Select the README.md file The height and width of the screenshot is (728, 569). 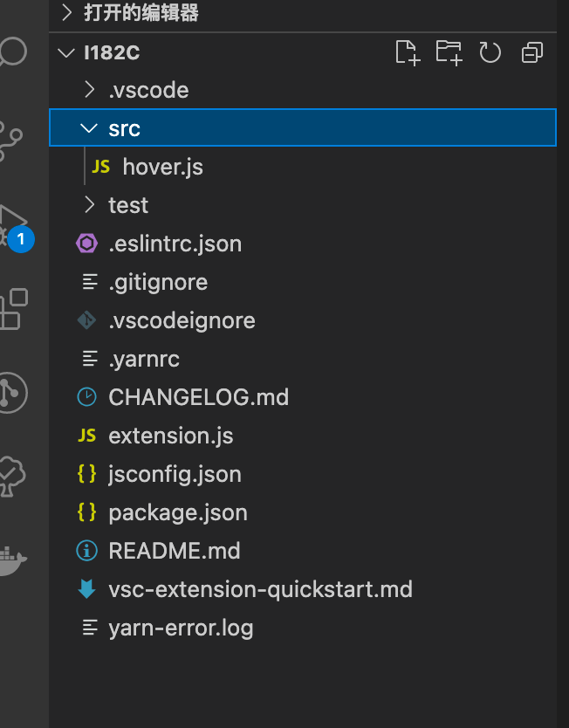point(303,551)
